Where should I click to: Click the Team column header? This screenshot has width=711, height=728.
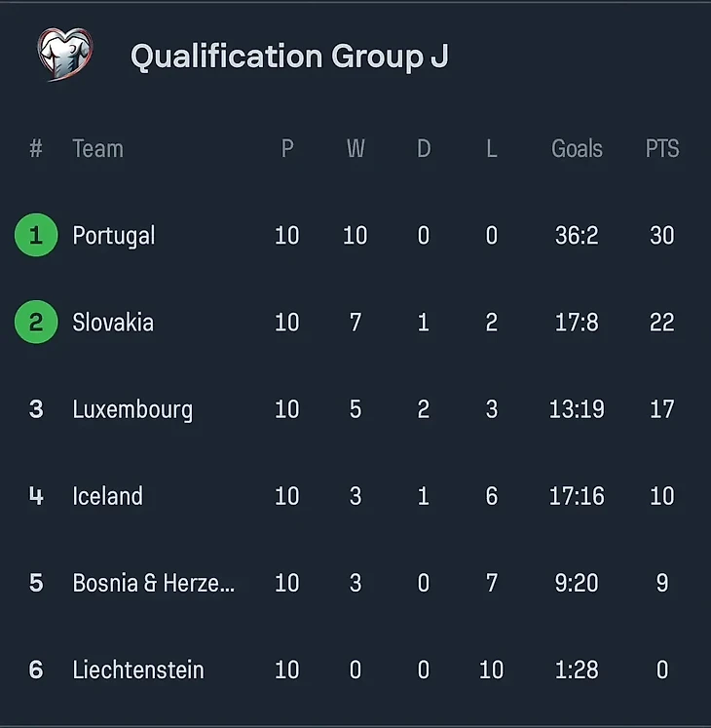[x=97, y=149]
